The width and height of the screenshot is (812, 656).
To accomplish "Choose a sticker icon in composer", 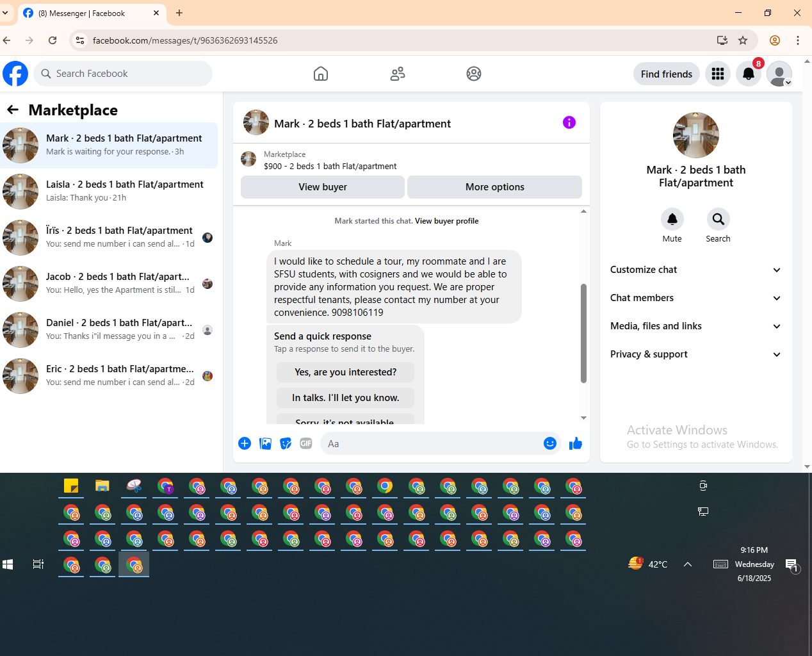I will click(x=286, y=443).
